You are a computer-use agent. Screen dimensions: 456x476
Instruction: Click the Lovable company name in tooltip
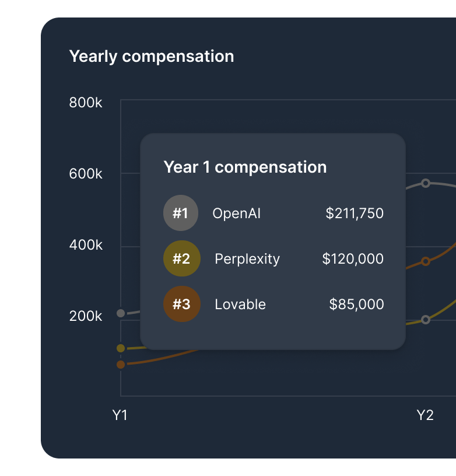240,304
